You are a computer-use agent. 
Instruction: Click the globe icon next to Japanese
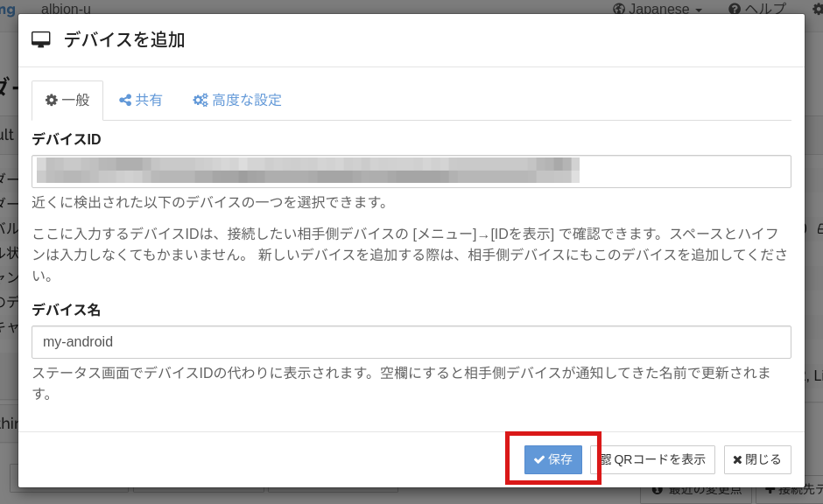(x=619, y=9)
